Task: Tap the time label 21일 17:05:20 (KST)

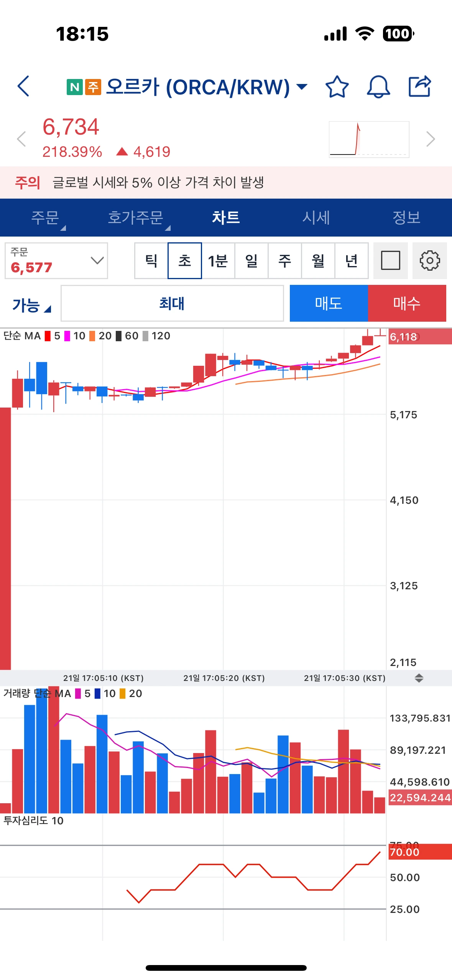Action: pyautogui.click(x=224, y=678)
